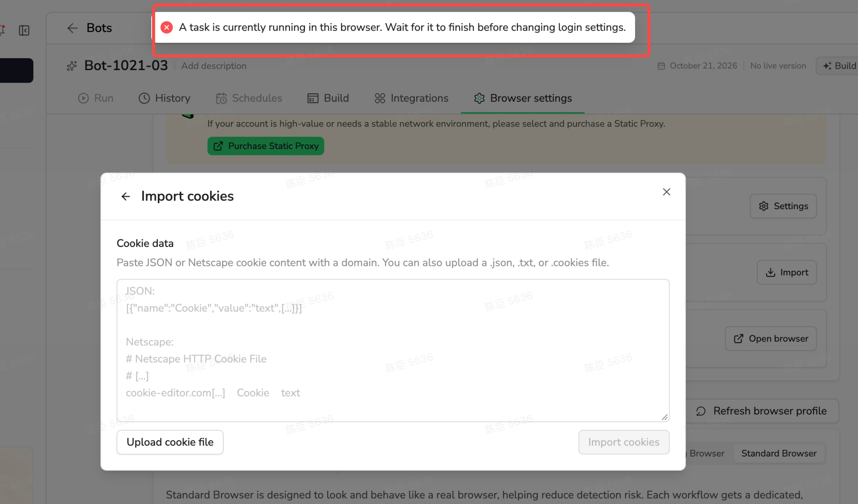The height and width of the screenshot is (504, 858).
Task: Click the Upload cookie file button
Action: click(170, 442)
